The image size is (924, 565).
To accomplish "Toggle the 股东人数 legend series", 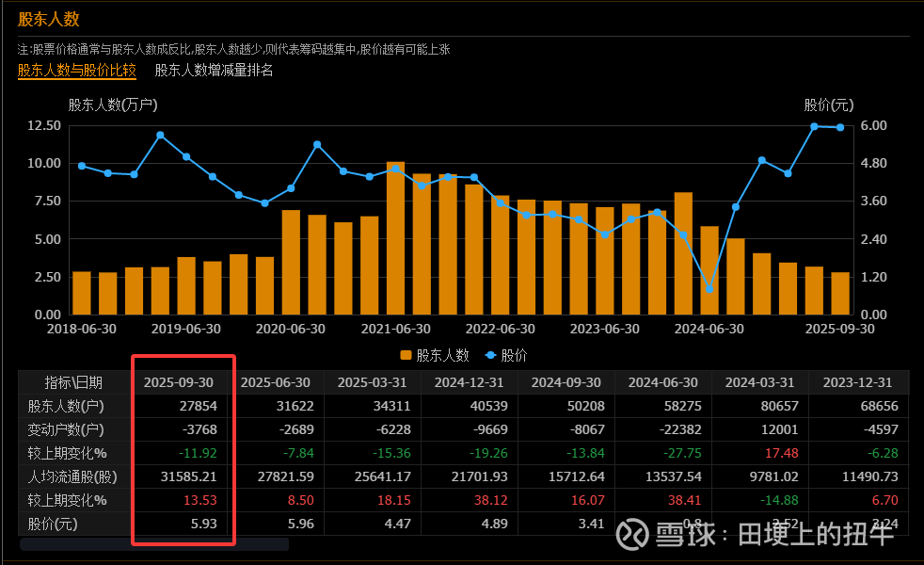I will (x=435, y=355).
